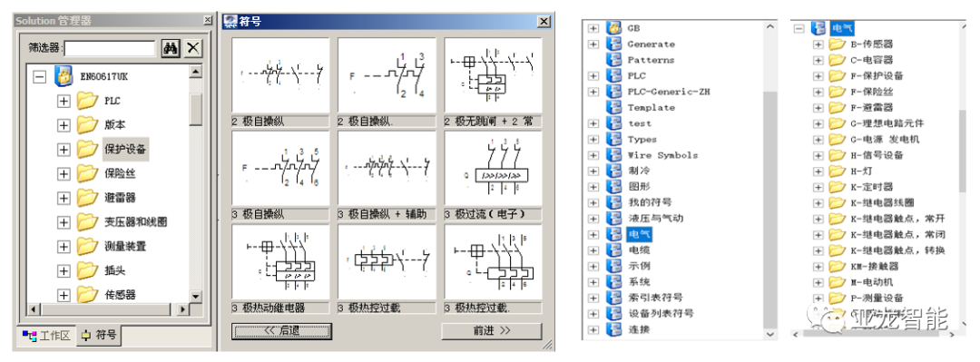Image resolution: width=980 pixels, height=362 pixels.
Task: Select the F-保险丝 folder icon
Action: [x=837, y=92]
